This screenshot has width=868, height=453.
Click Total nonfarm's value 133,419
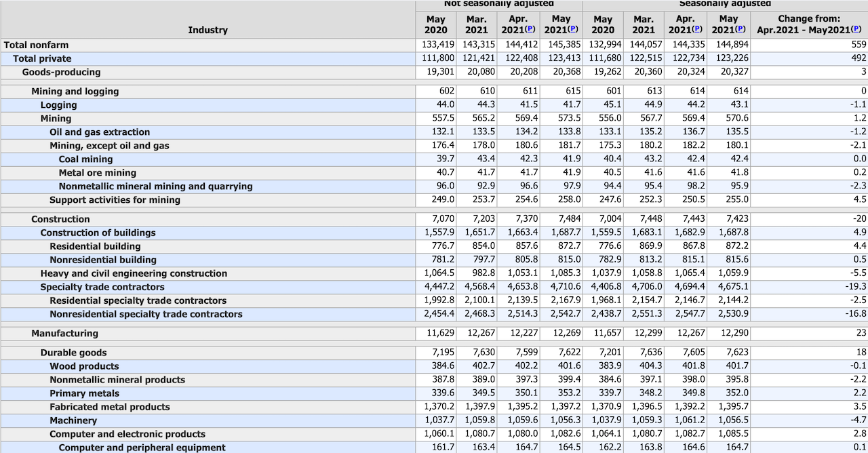pyautogui.click(x=438, y=45)
